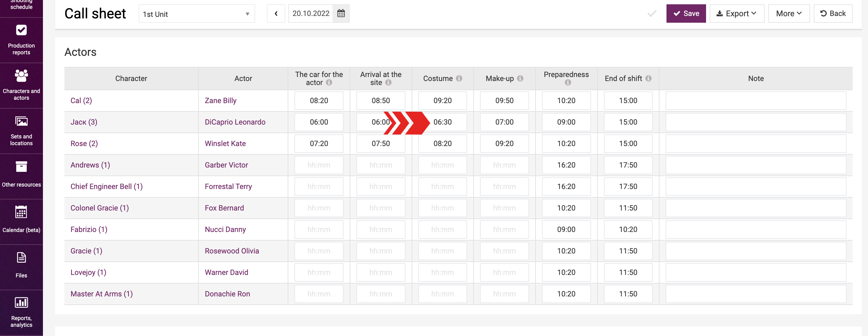This screenshot has height=336, width=868.
Task: Open the 1st Unit dropdown
Action: tap(197, 14)
